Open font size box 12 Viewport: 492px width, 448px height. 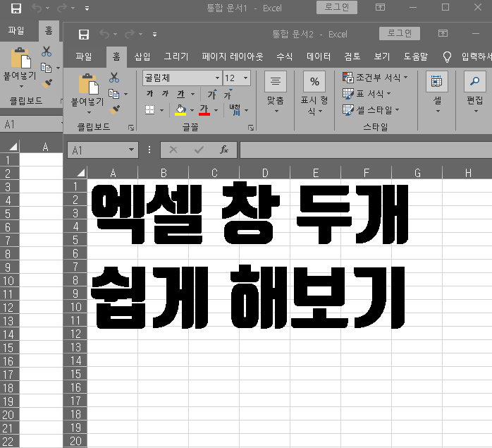(x=237, y=78)
